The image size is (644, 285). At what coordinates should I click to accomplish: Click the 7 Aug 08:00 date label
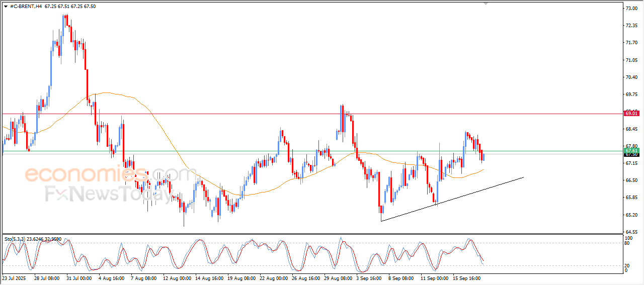(143, 278)
